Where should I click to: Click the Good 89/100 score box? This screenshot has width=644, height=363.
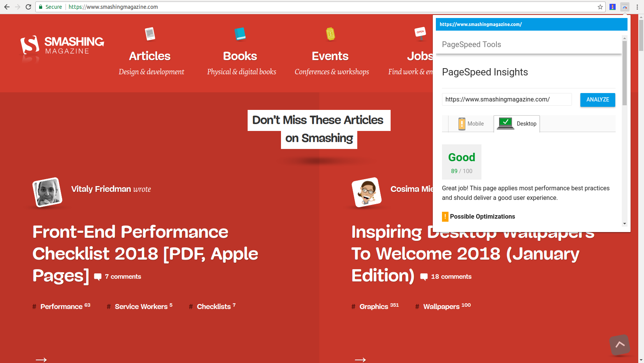click(462, 162)
